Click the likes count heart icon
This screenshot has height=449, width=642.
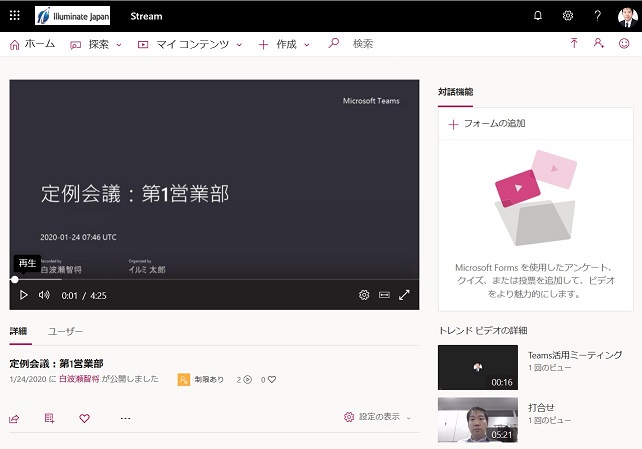(x=272, y=379)
